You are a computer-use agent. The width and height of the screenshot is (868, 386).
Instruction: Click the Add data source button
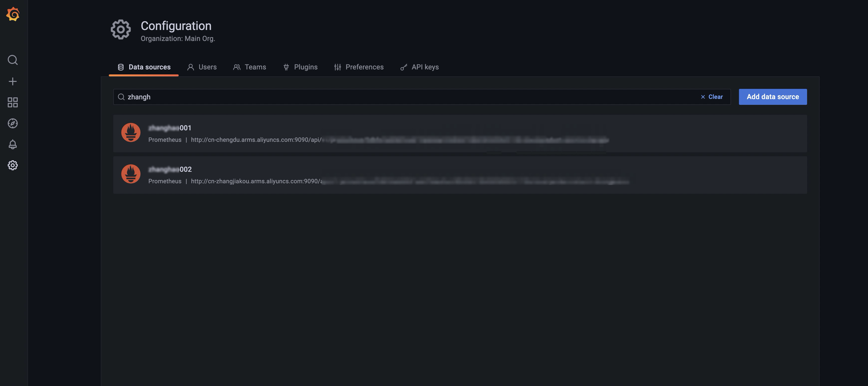point(773,97)
